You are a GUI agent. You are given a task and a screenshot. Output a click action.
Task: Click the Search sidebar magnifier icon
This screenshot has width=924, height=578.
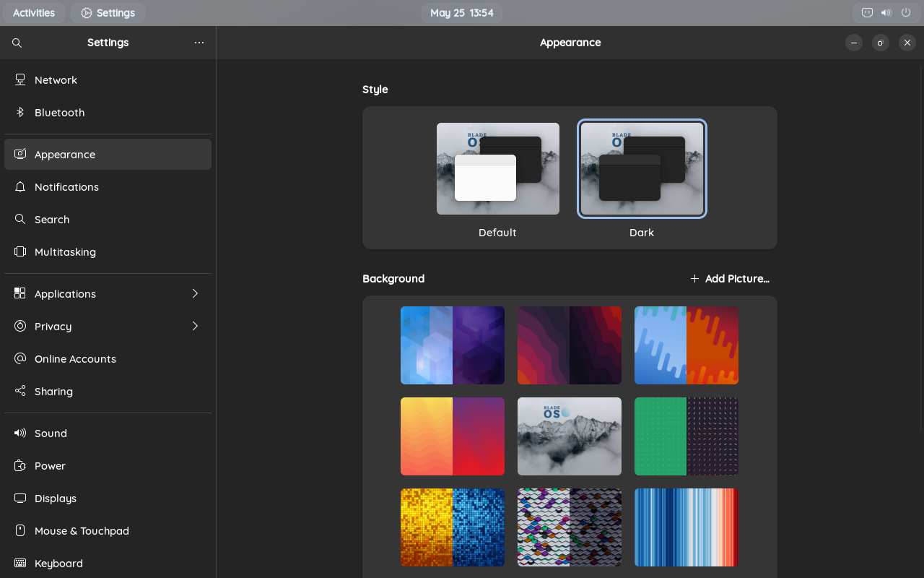(x=20, y=220)
